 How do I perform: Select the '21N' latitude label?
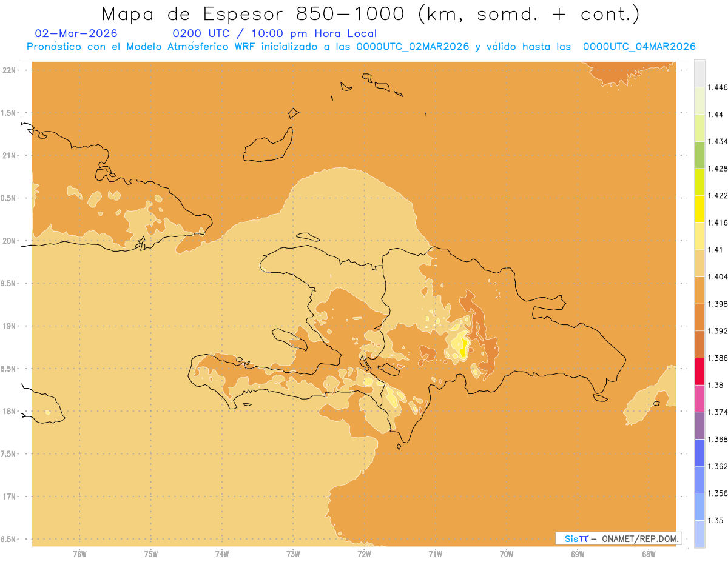[x=10, y=155]
